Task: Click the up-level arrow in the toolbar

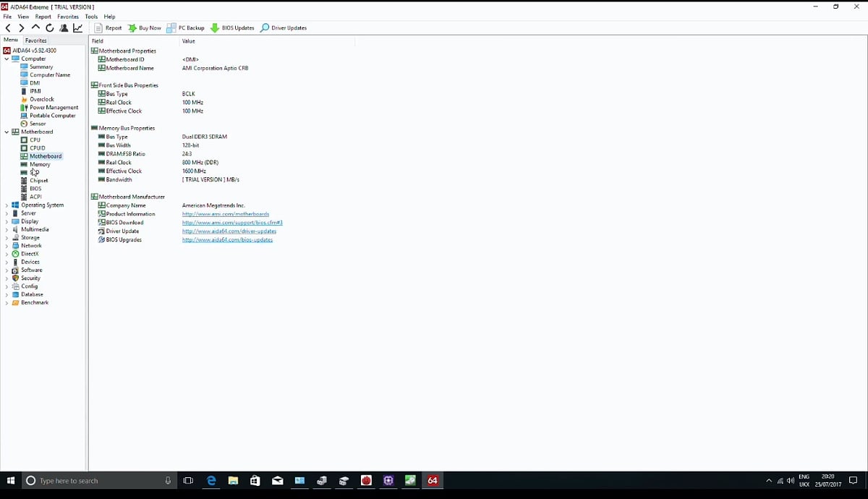Action: (x=35, y=27)
